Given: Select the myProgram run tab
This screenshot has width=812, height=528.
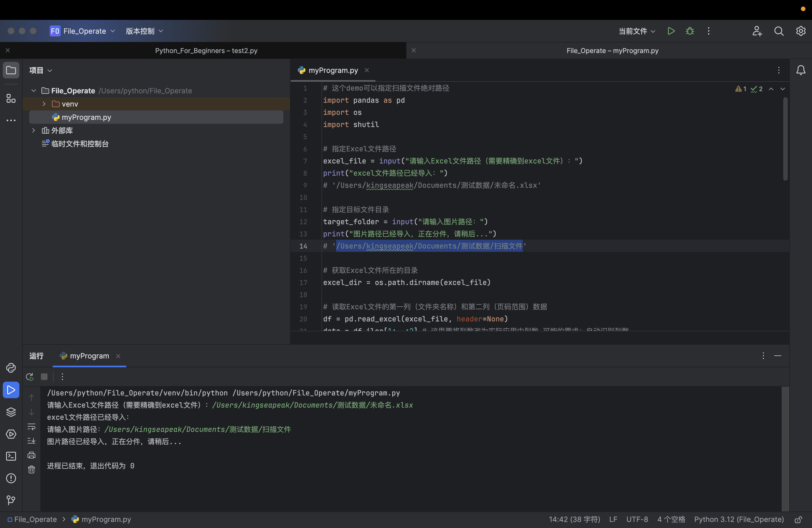Looking at the screenshot, I should (x=89, y=356).
